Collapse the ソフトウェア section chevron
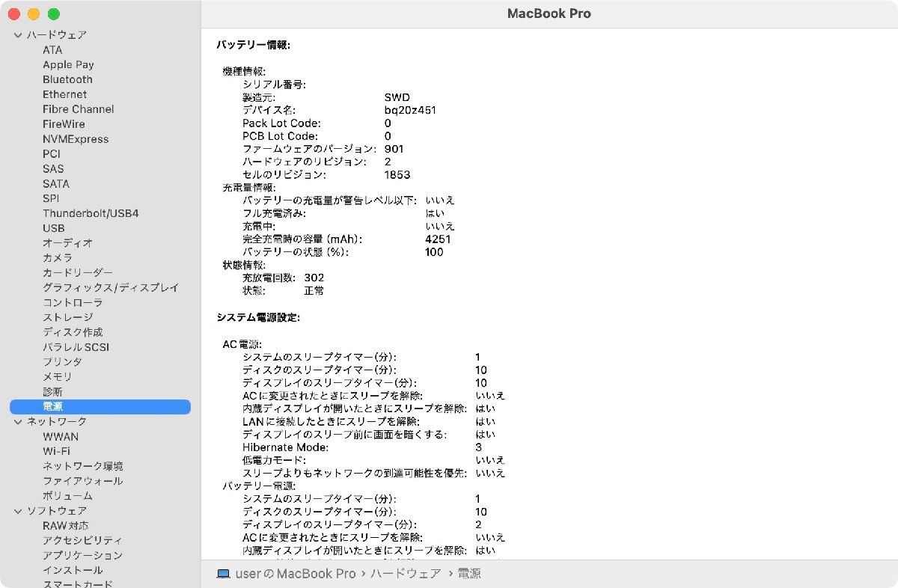 pos(18,511)
